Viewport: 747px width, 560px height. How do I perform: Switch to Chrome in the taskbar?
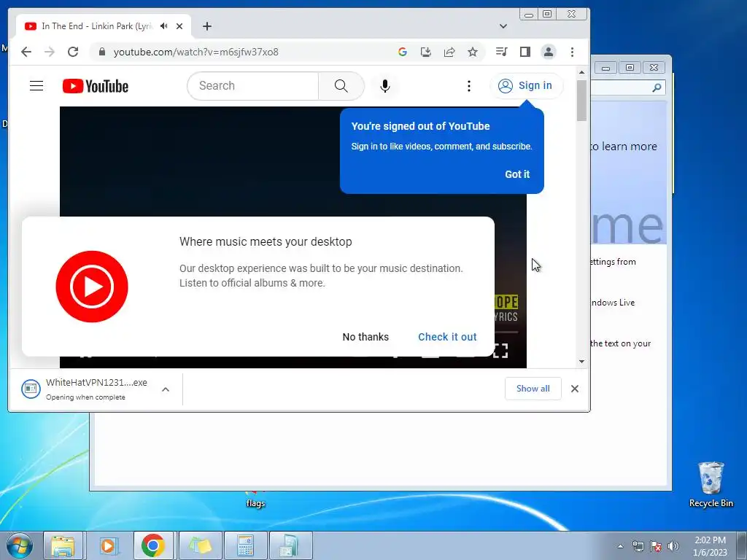(153, 545)
